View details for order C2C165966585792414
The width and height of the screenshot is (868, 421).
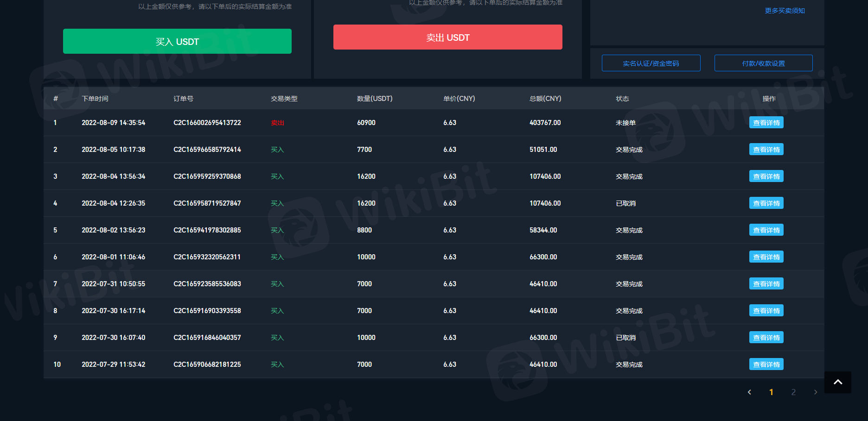point(766,150)
